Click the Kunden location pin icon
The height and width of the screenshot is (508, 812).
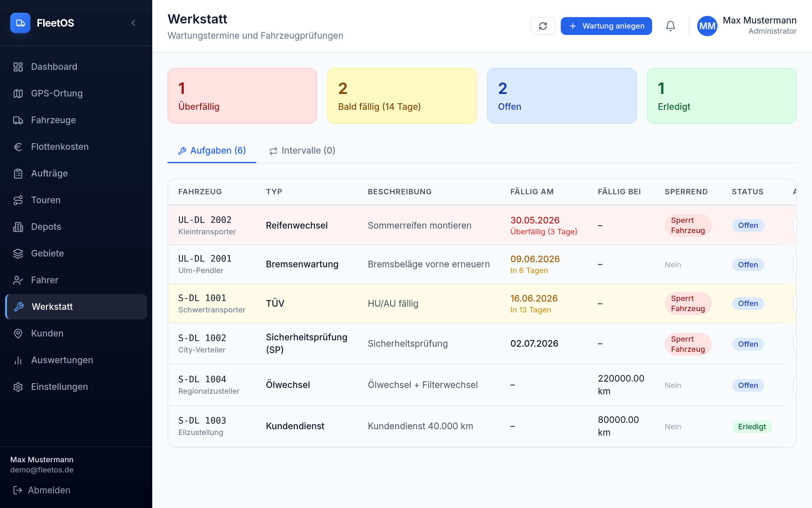(18, 333)
